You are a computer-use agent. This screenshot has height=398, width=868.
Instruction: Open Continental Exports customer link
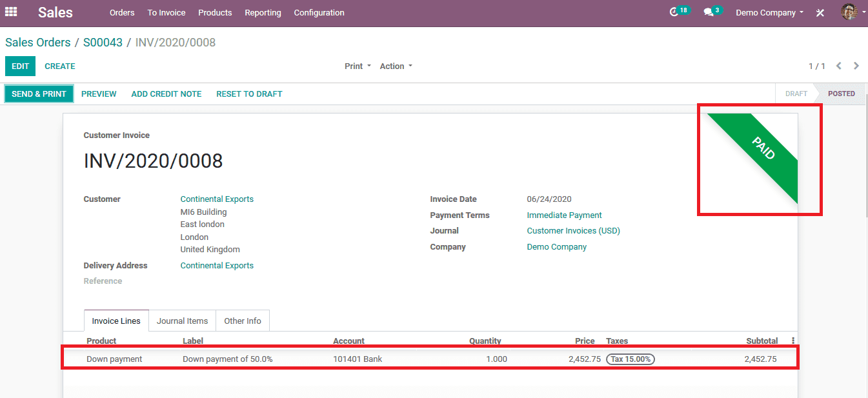(x=217, y=199)
